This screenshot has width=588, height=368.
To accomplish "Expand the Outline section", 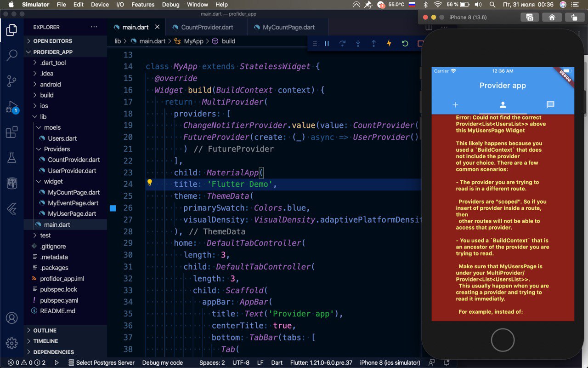I will [65, 330].
